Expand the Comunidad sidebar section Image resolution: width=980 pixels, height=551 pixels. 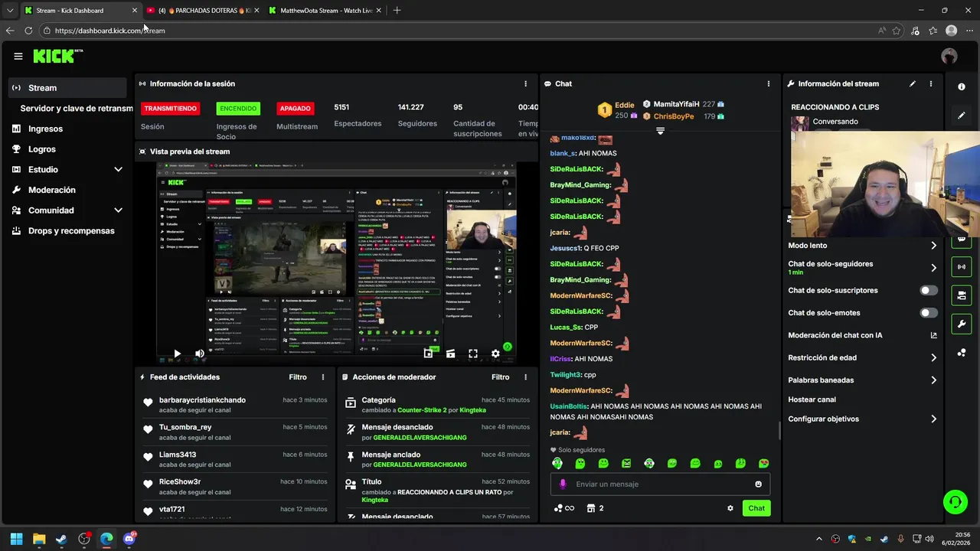pyautogui.click(x=118, y=210)
